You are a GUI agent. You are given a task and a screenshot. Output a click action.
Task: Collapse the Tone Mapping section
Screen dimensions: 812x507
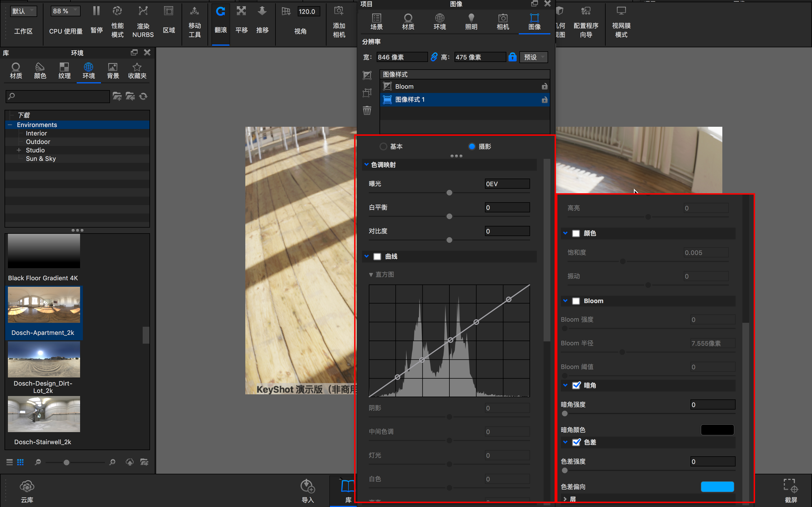(367, 165)
